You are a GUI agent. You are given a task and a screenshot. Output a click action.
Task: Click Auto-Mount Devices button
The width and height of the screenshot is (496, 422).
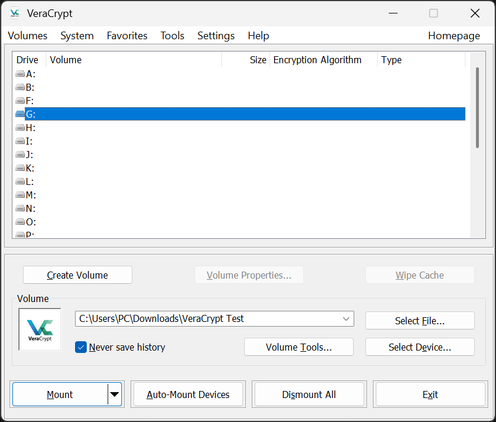(x=188, y=394)
